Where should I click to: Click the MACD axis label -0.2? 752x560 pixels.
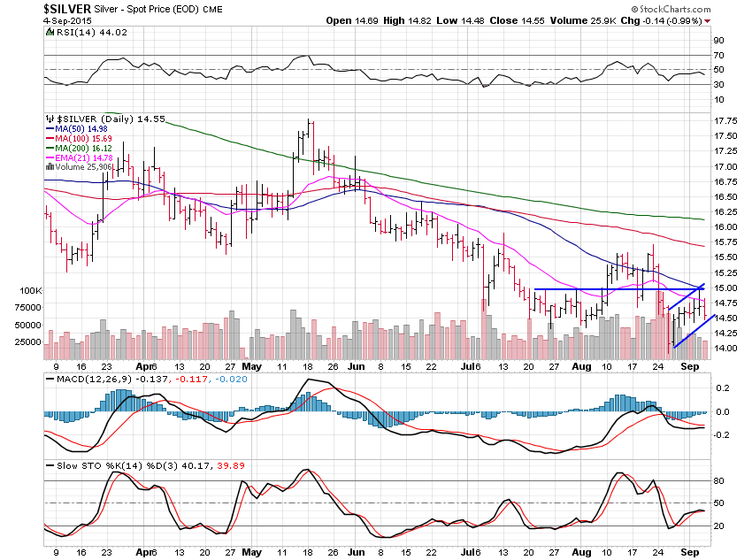pyautogui.click(x=722, y=435)
